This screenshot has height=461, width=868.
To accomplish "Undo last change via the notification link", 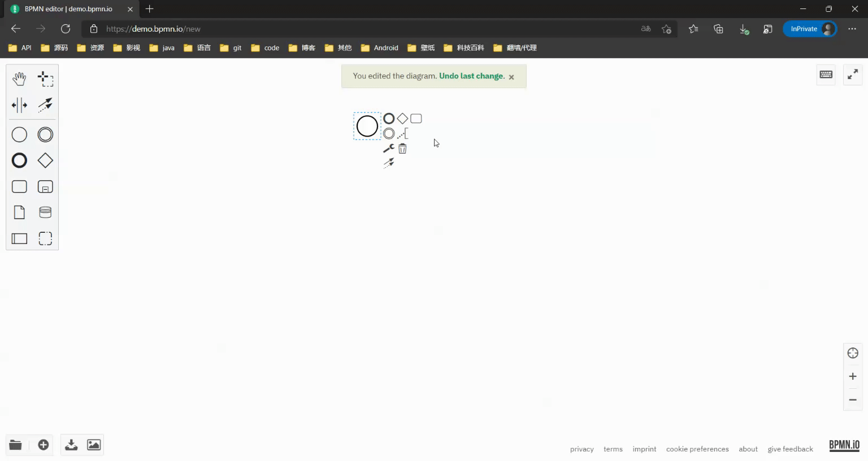I will click(x=471, y=76).
